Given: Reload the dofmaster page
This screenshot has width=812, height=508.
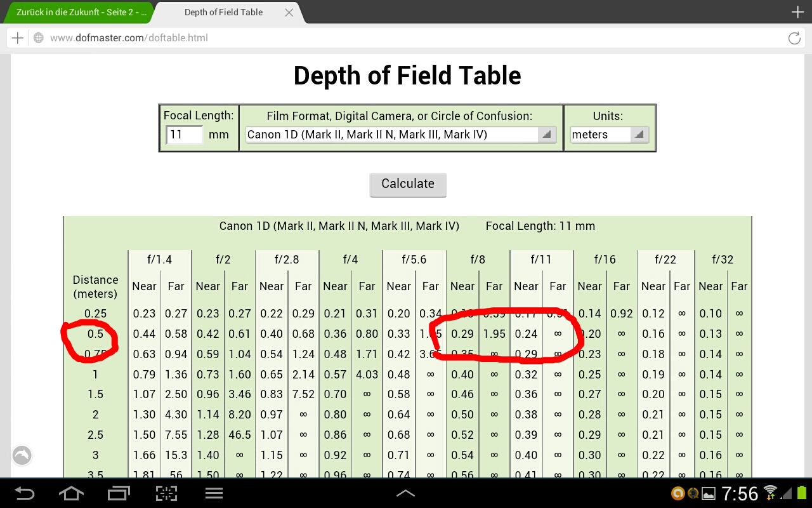Looking at the screenshot, I should coord(794,38).
